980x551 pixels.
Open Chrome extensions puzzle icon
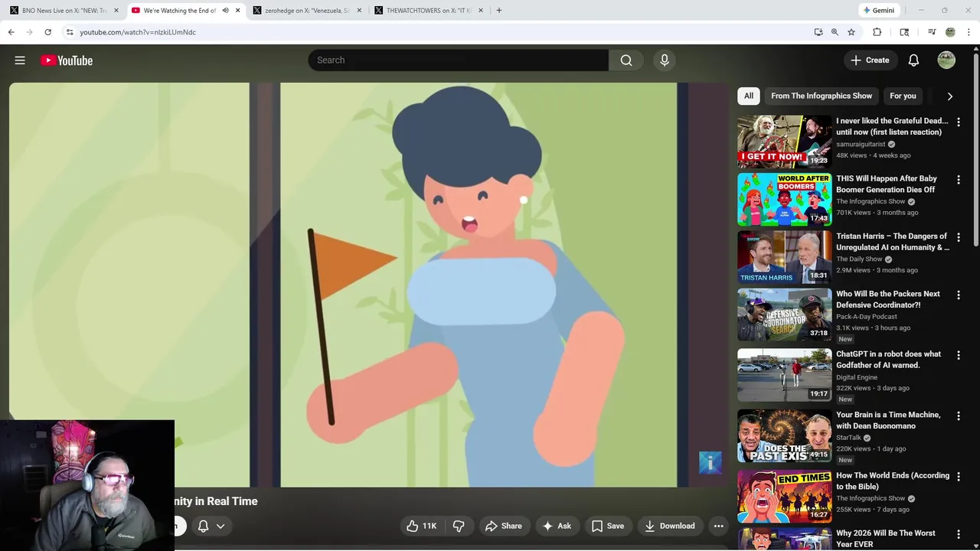(x=877, y=32)
